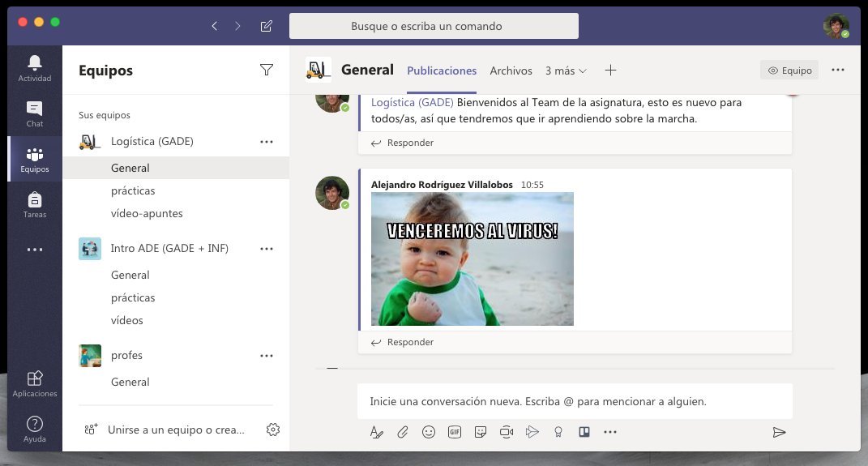Open more options for the profes team
Viewport: 868px width, 466px height.
point(267,356)
